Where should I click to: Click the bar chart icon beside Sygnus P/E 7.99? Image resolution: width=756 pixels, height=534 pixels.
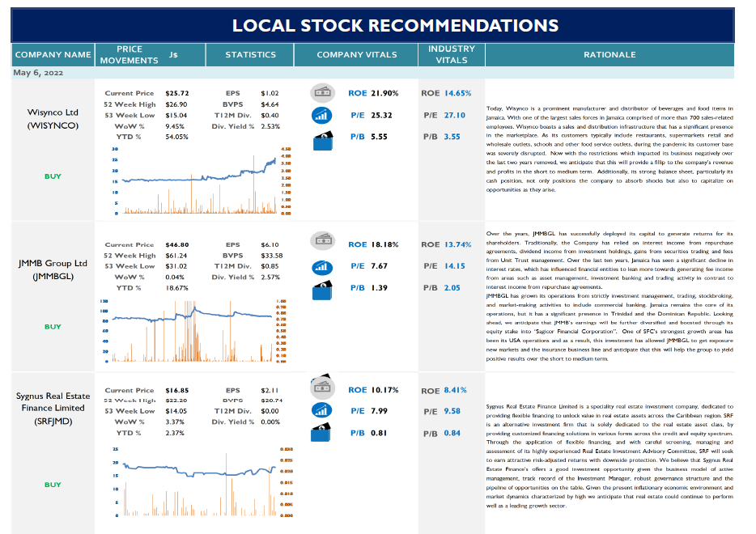pyautogui.click(x=322, y=410)
